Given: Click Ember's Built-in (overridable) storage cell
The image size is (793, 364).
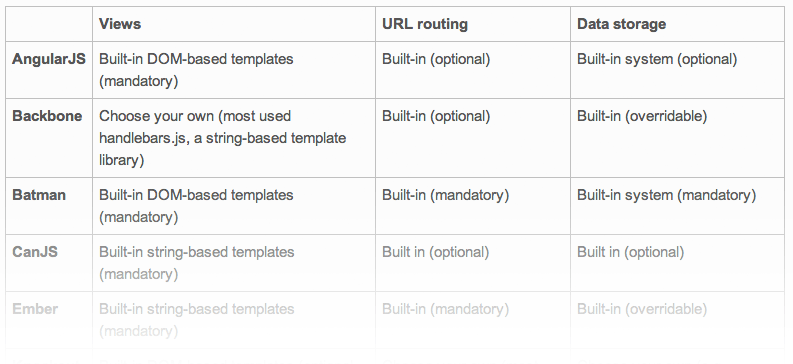Looking at the screenshot, I should click(x=677, y=320).
